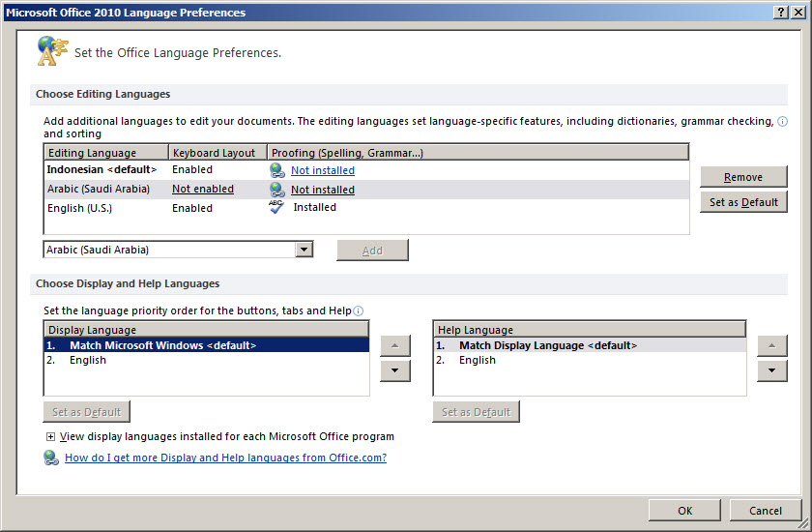
Task: Select English in the Help Language list
Action: click(590, 360)
